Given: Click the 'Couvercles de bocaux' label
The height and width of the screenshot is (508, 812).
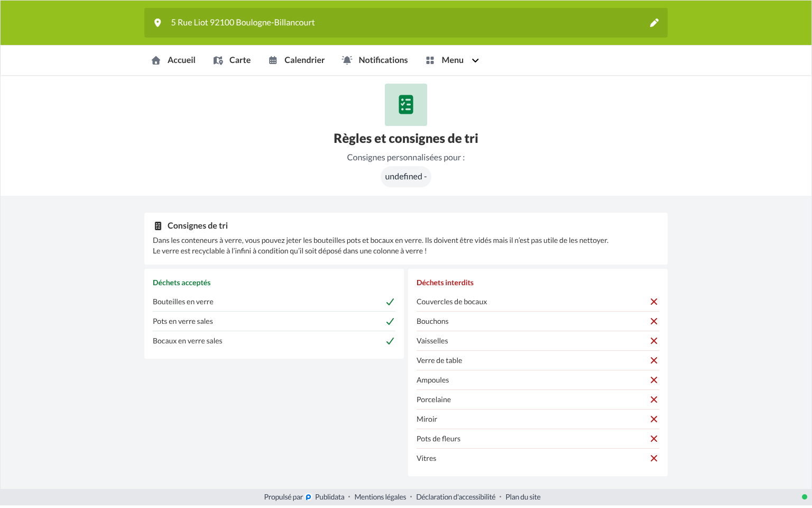Looking at the screenshot, I should coord(452,302).
